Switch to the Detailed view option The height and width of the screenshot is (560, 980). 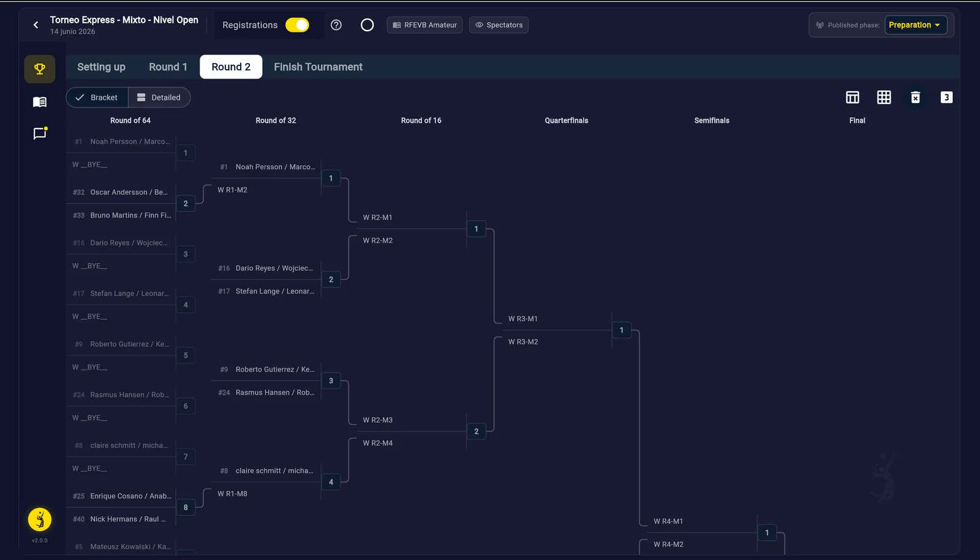(159, 97)
